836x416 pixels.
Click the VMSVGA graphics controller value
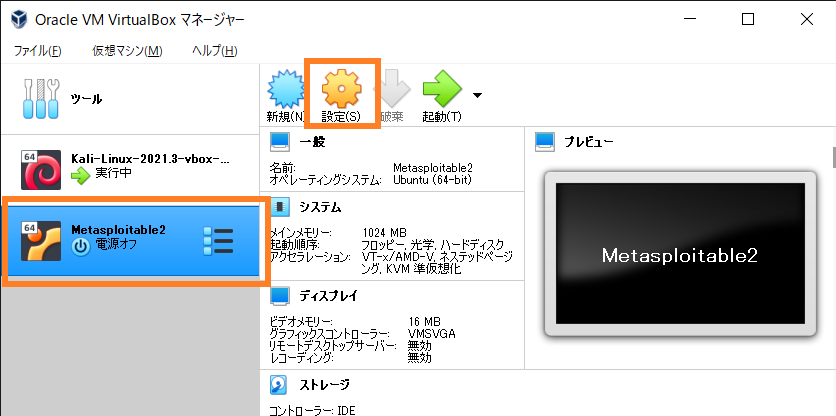coord(432,334)
